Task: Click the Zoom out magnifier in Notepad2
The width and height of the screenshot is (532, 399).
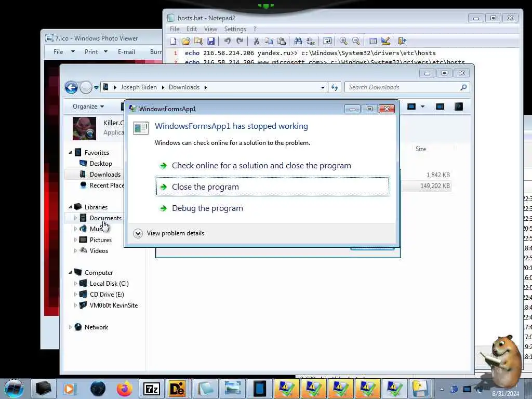Action: pos(356,41)
